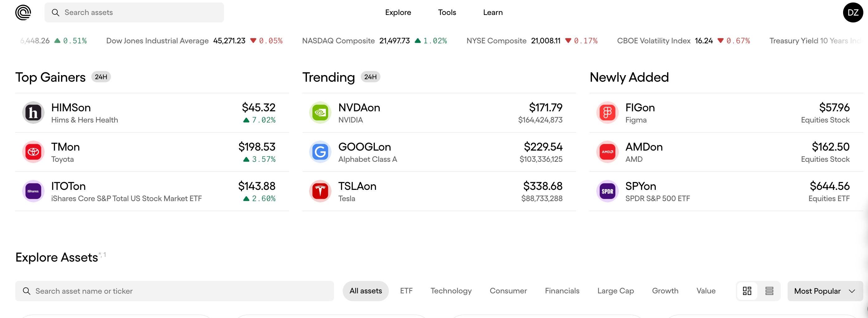Select the Toyota logo icon
The width and height of the screenshot is (868, 318).
pos(33,152)
